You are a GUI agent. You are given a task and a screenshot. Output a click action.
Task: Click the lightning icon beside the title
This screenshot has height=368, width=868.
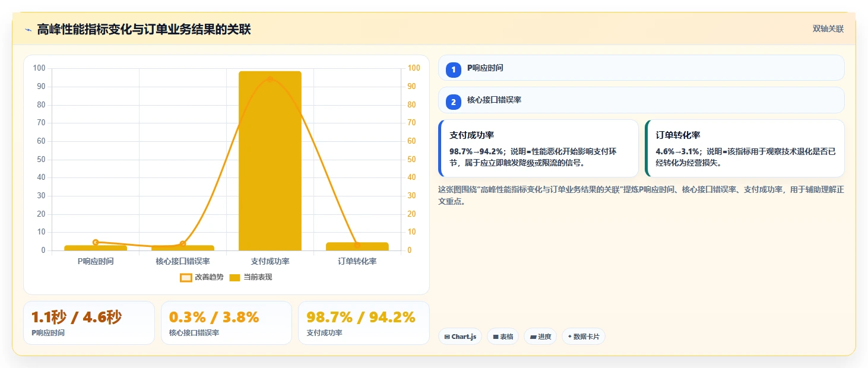[x=28, y=30]
